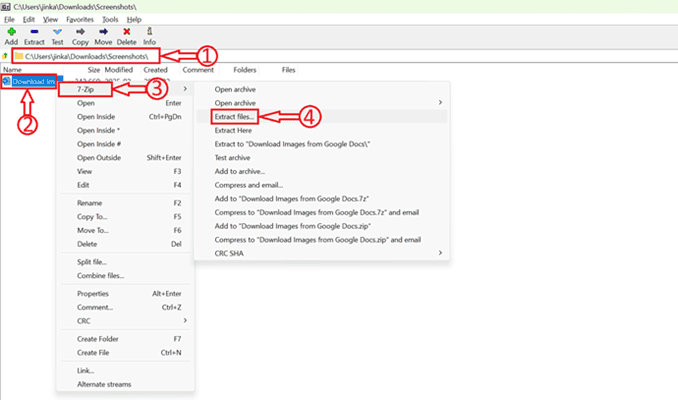
Task: Click the red X Delete toolbar icon
Action: coord(126,32)
